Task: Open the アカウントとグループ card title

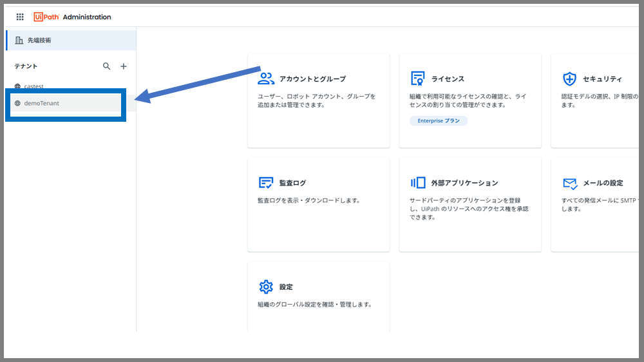Action: coord(312,79)
